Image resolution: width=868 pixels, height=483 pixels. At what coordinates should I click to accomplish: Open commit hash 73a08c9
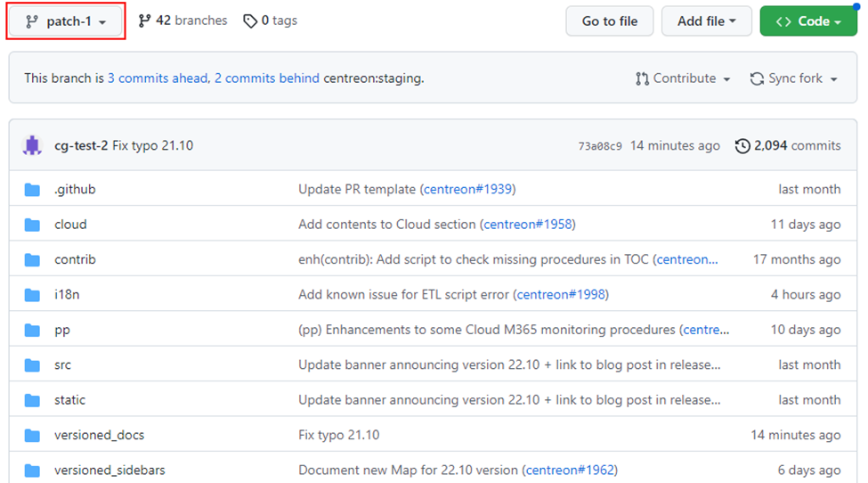tap(600, 146)
